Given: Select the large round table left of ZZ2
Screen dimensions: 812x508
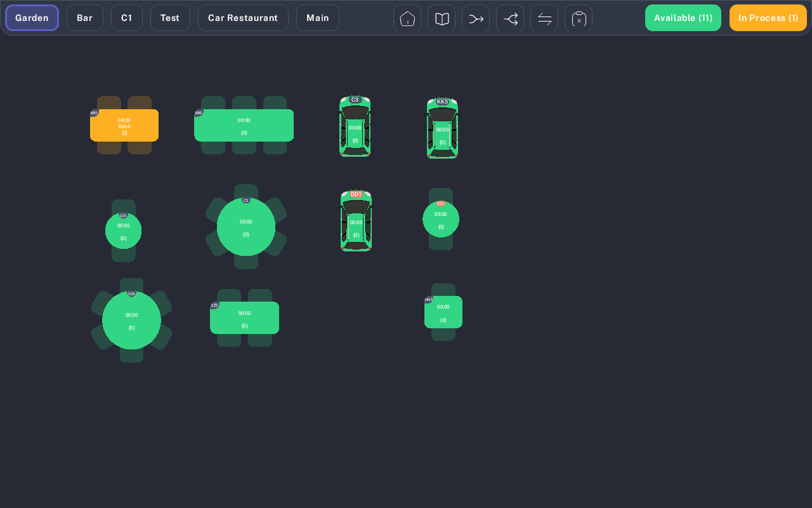Looking at the screenshot, I should point(131,320).
